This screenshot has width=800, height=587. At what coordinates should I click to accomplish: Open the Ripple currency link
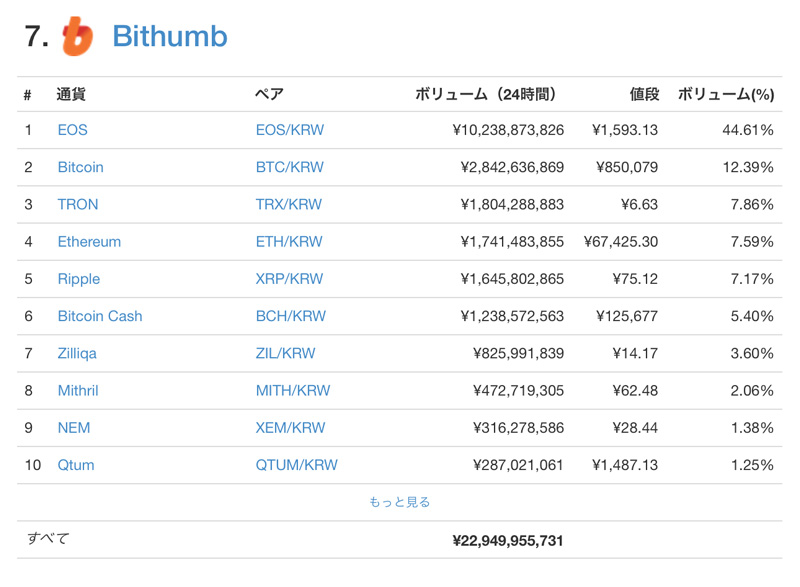79,279
